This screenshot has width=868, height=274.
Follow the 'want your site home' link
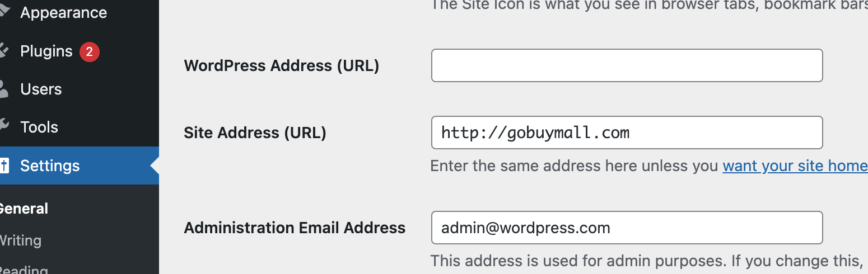795,166
